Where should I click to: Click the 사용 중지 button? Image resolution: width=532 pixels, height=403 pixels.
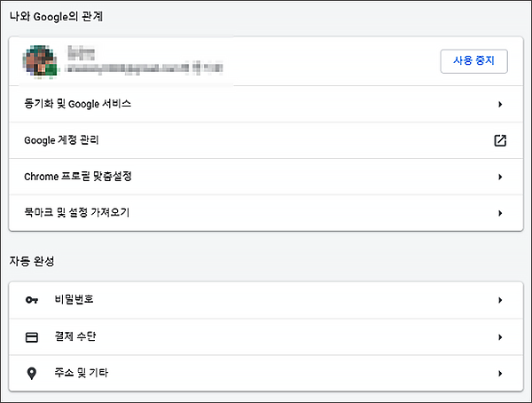point(473,61)
